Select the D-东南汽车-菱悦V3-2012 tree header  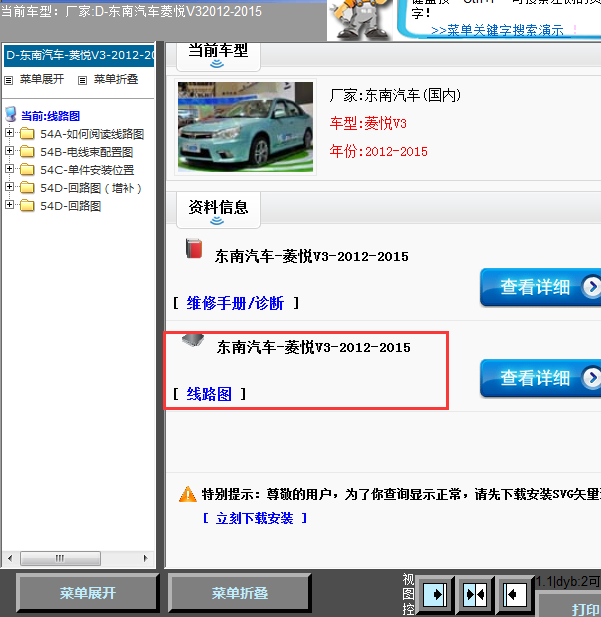click(79, 55)
